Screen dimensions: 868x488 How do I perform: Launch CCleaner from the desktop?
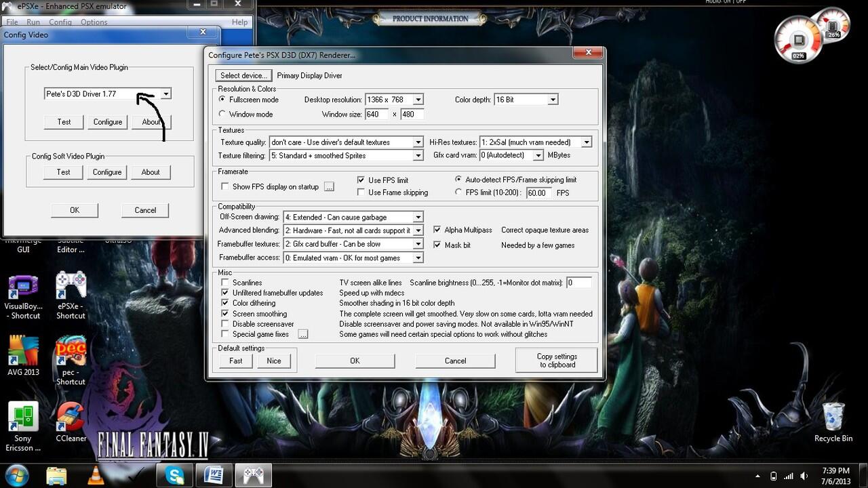pyautogui.click(x=71, y=422)
